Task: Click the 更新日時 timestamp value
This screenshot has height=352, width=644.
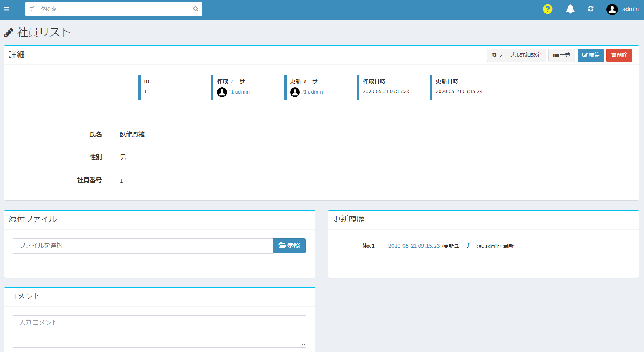Action: [x=459, y=91]
